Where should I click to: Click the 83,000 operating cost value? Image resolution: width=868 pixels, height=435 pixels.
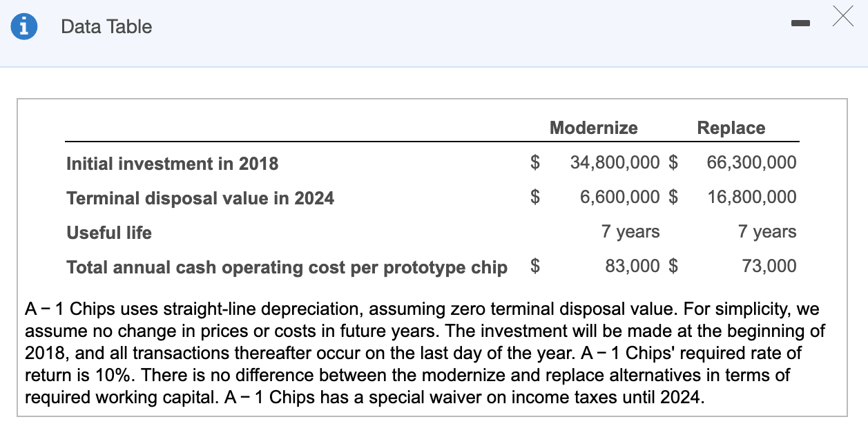pos(630,266)
